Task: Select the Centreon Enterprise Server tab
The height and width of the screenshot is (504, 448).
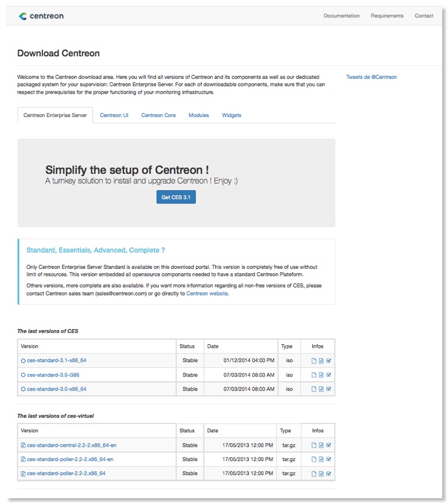Action: [x=55, y=115]
